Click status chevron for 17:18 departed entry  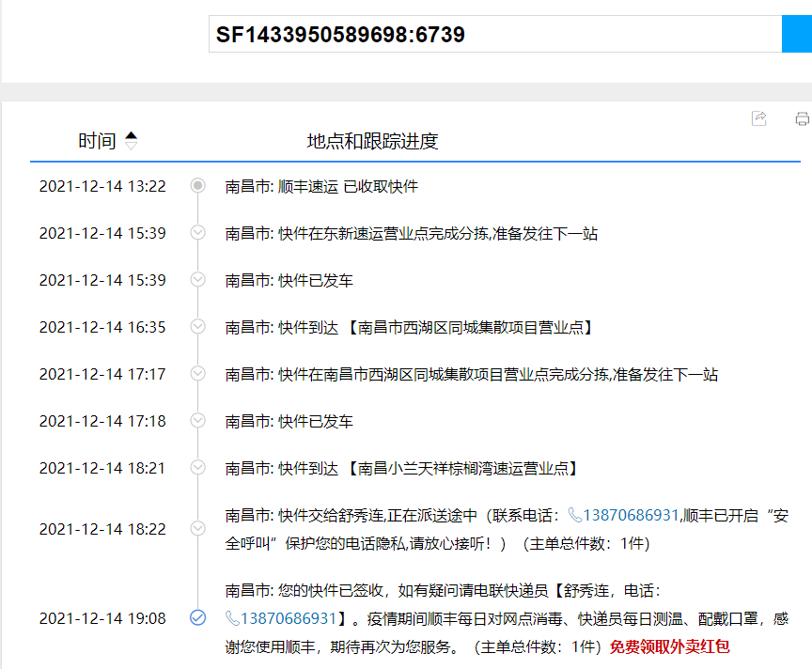(197, 420)
